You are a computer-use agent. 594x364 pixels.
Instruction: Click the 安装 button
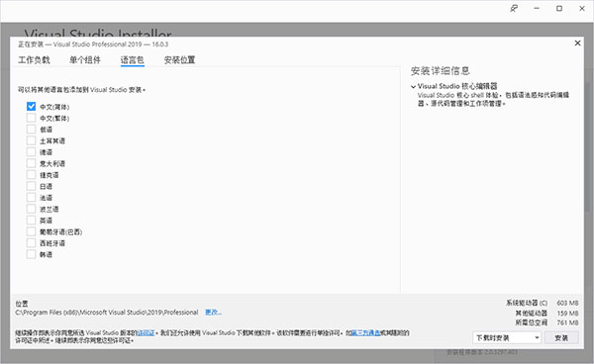point(561,337)
